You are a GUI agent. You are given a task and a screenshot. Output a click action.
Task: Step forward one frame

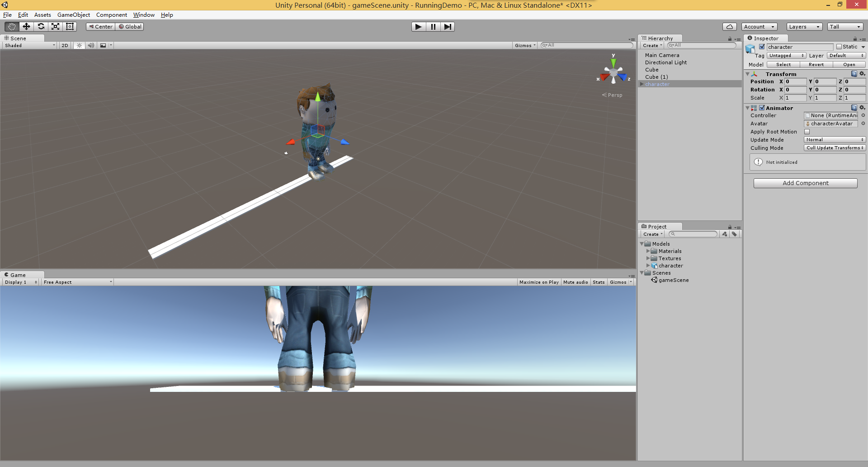pyautogui.click(x=448, y=27)
